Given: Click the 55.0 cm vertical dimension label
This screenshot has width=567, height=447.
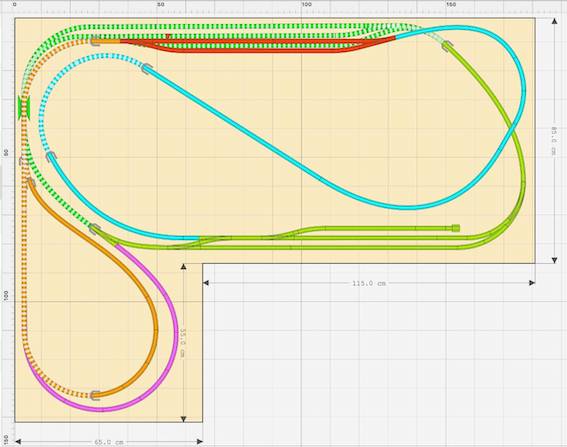Looking at the screenshot, I should [182, 342].
